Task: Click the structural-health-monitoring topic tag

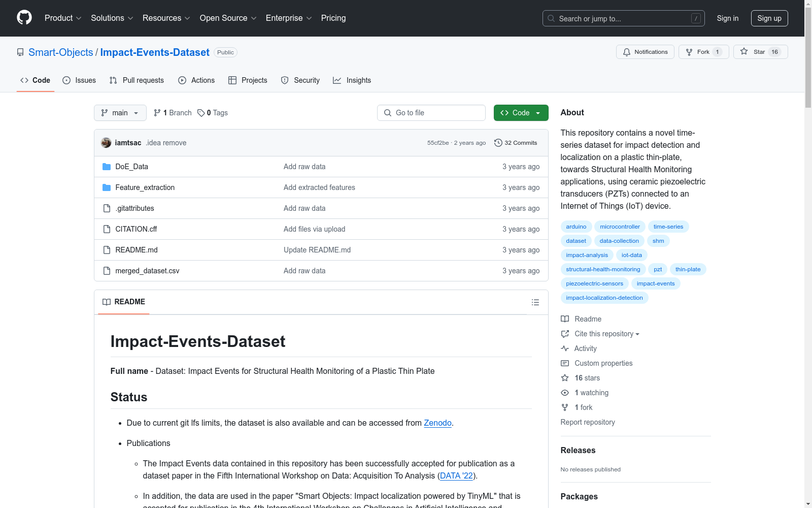Action: (603, 269)
